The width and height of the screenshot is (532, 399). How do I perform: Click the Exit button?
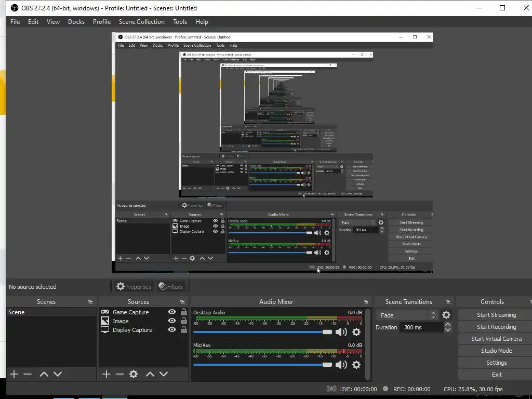pyautogui.click(x=496, y=375)
